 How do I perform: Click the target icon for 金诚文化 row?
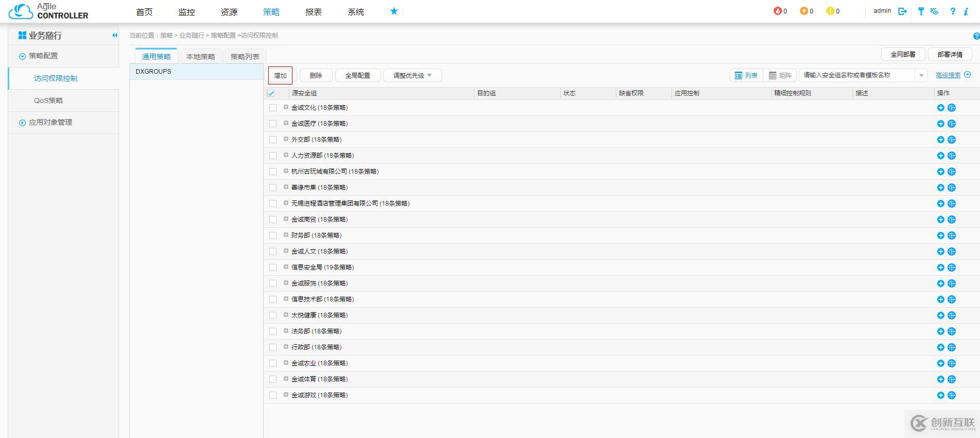952,108
